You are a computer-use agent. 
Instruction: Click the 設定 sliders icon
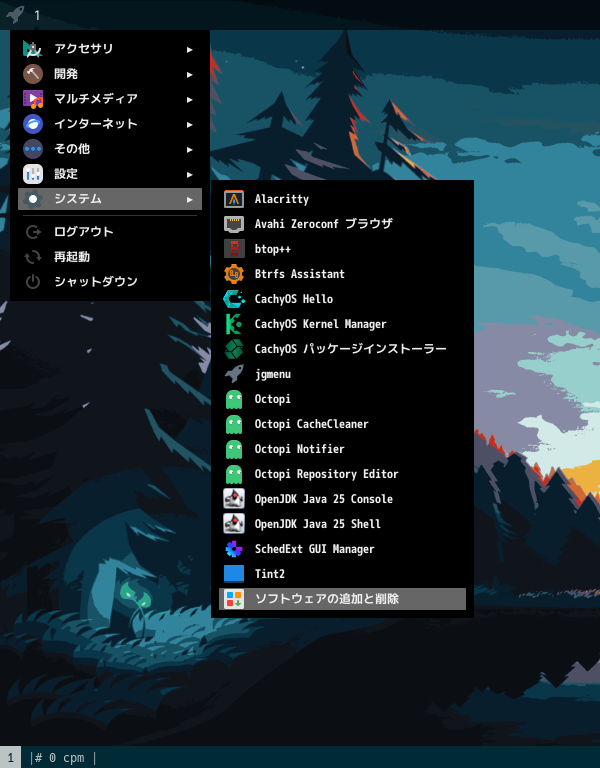[x=33, y=174]
